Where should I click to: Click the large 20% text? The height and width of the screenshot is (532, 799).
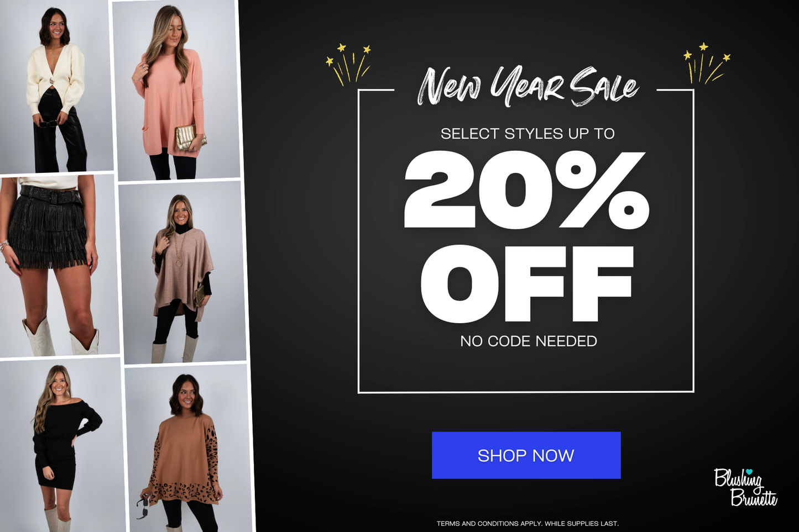click(x=526, y=189)
